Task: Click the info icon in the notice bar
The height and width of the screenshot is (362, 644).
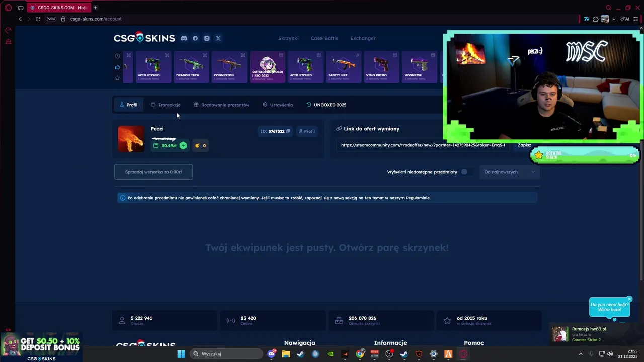Action: click(122, 198)
